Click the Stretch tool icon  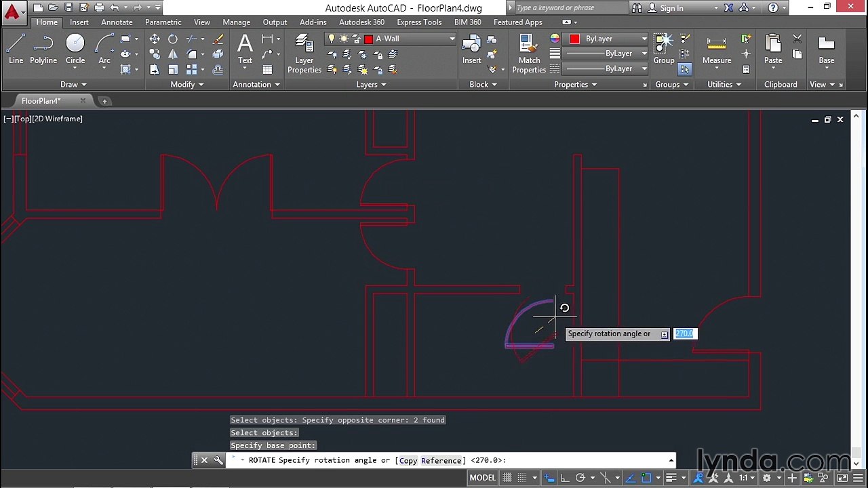click(155, 70)
